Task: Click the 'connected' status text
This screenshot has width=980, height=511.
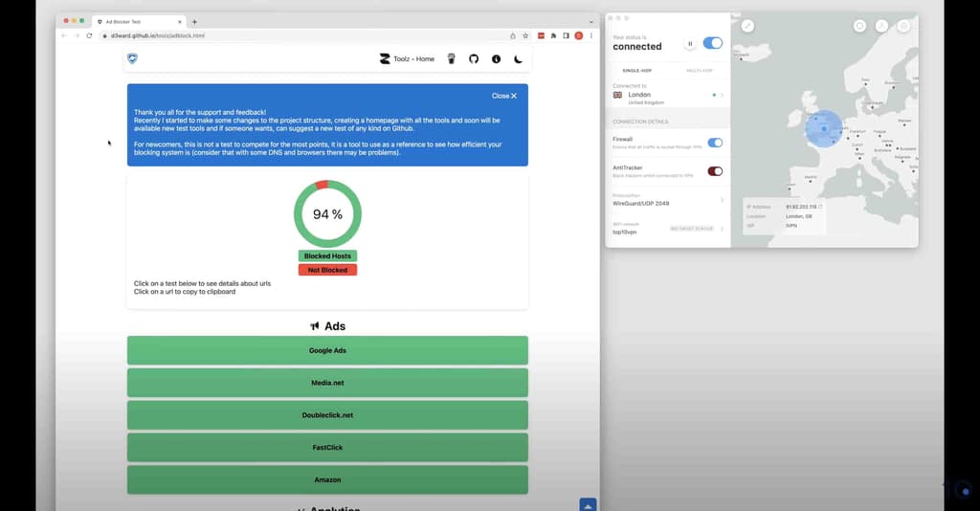Action: coord(636,47)
